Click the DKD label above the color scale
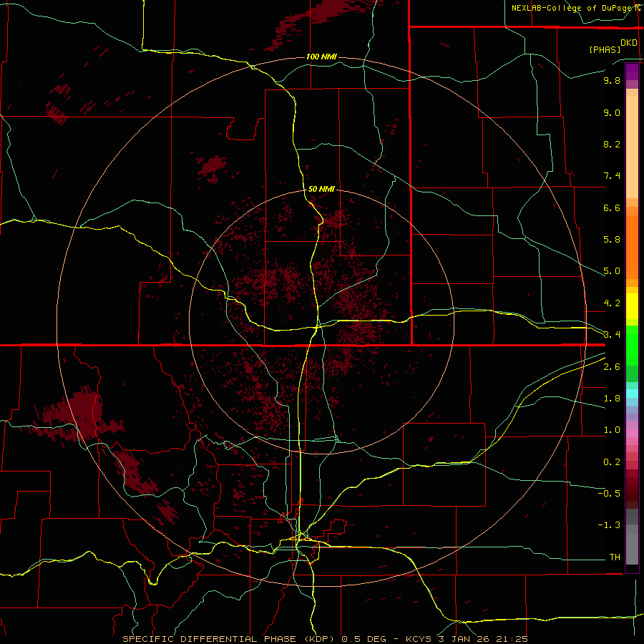The height and width of the screenshot is (644, 644). coord(629,43)
